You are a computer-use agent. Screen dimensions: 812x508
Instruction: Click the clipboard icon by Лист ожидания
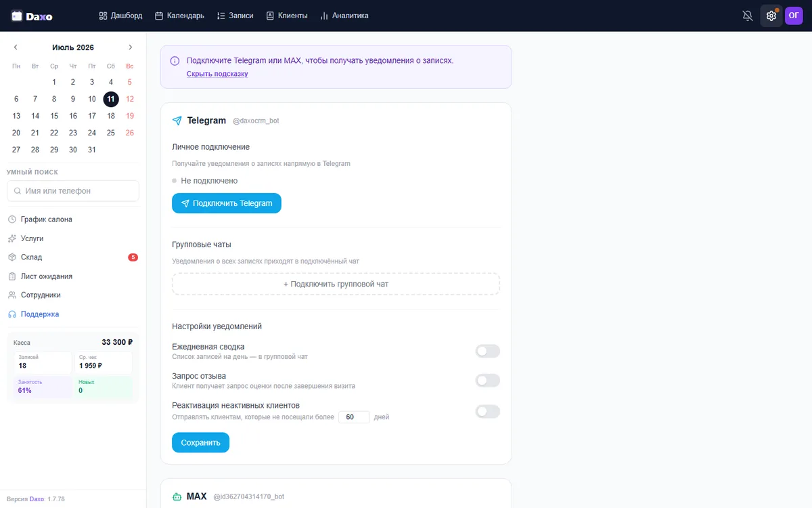[12, 276]
